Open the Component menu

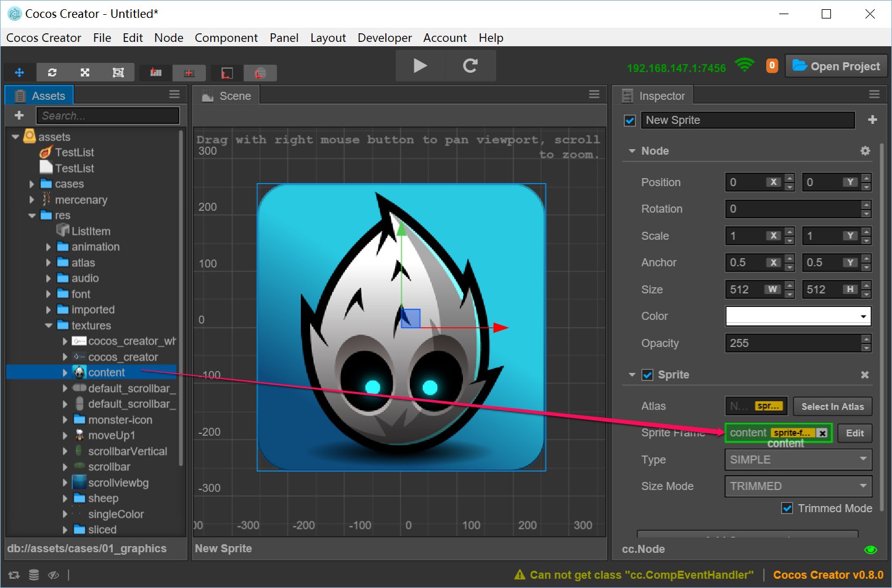226,38
